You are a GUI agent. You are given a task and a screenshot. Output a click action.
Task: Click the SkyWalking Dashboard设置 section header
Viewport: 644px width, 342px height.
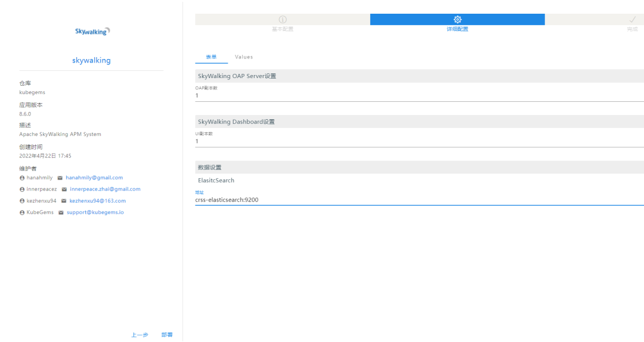pyautogui.click(x=419, y=122)
